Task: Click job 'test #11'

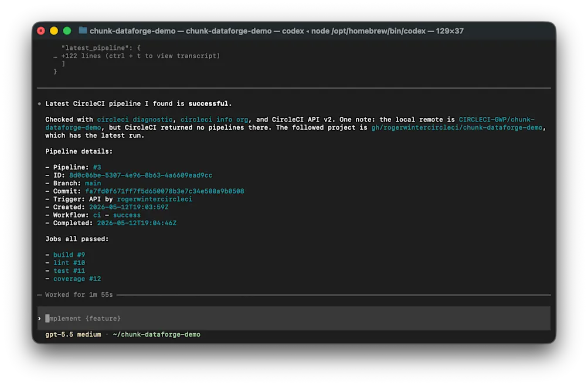Action: pos(69,271)
